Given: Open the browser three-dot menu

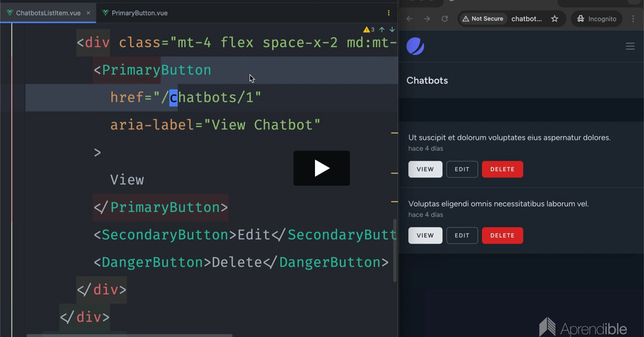Looking at the screenshot, I should tap(633, 19).
